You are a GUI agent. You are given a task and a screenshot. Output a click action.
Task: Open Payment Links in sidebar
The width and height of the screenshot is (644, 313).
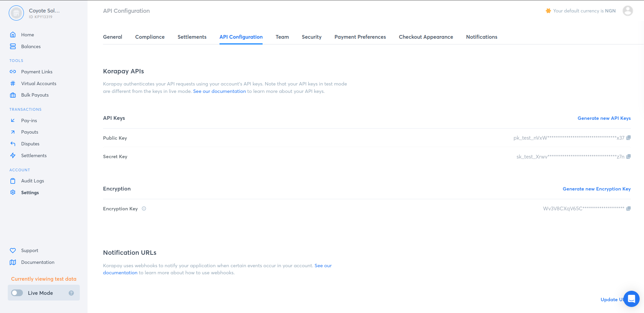pos(37,72)
